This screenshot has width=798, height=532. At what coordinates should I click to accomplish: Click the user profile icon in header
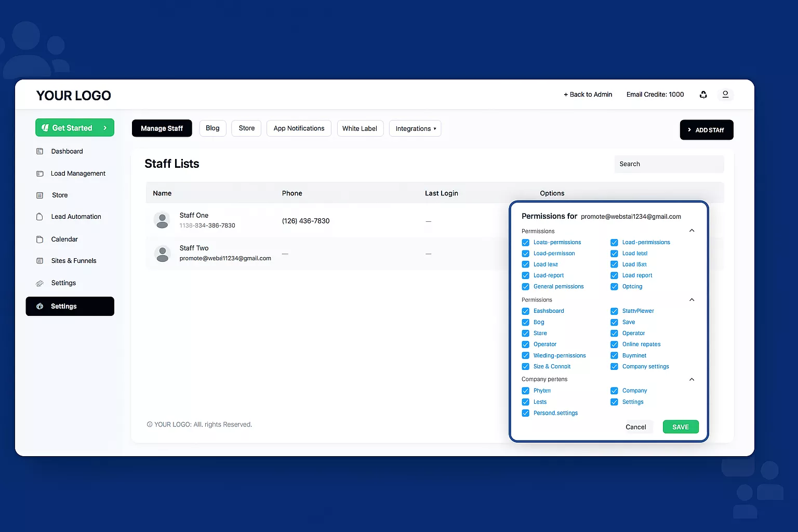coord(725,95)
